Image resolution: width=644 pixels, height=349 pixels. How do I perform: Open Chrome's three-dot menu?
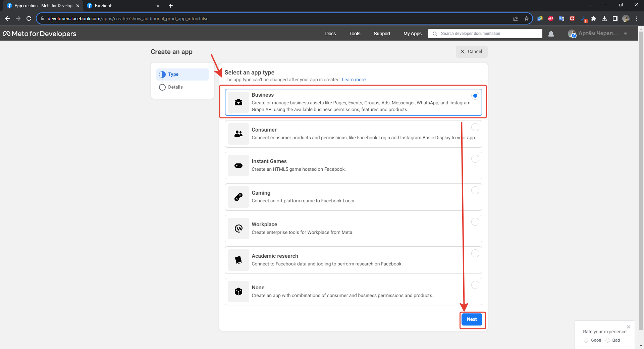(637, 18)
